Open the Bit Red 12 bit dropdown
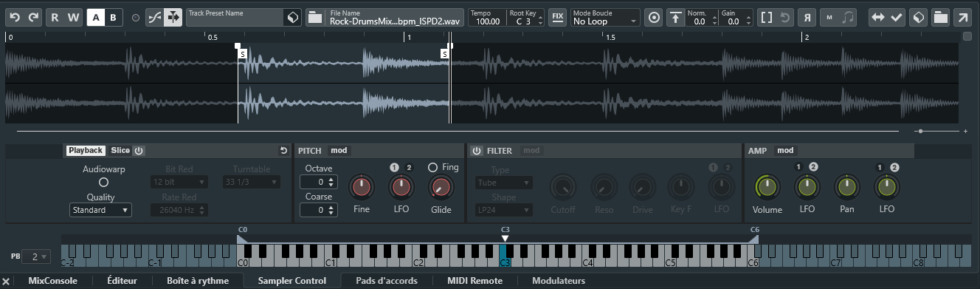980x289 pixels. click(179, 181)
